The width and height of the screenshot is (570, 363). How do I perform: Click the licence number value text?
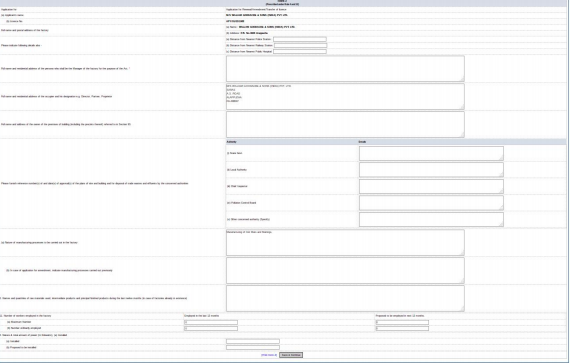pos(235,21)
